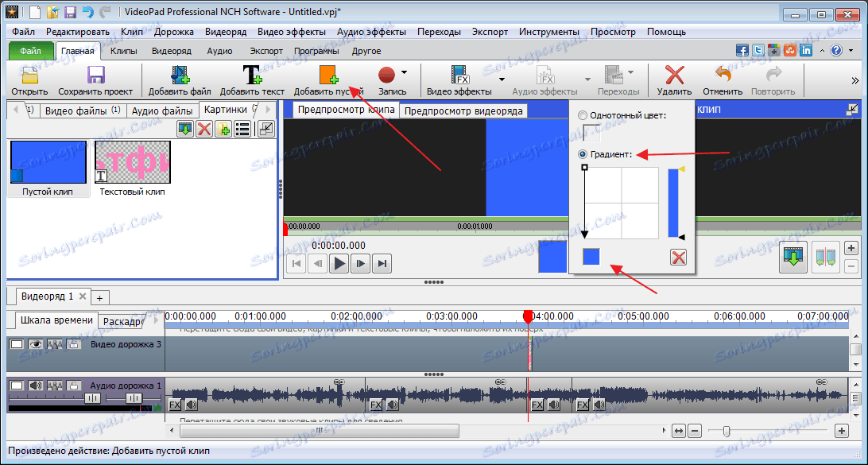This screenshot has height=465, width=868.
Task: Click the Save Project floppy icon
Action: (95, 75)
